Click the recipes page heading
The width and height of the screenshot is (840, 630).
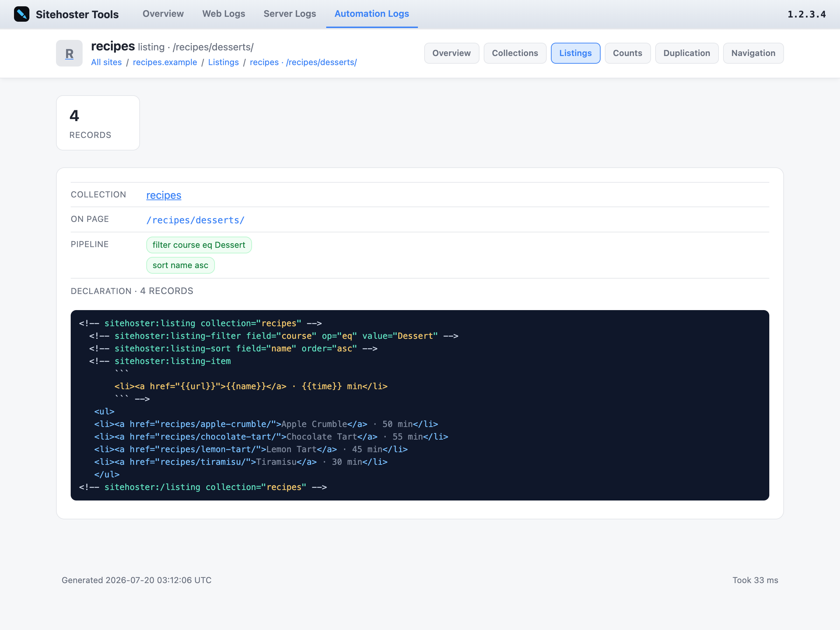pos(113,46)
